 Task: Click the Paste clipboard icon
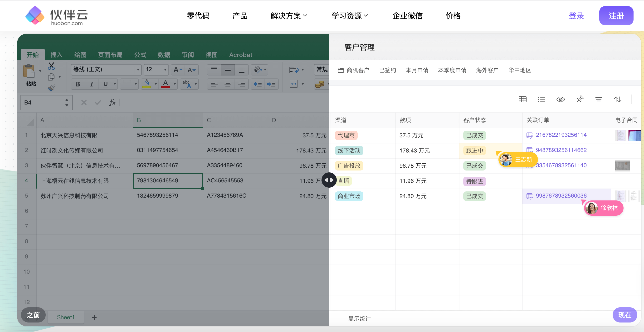[29, 71]
